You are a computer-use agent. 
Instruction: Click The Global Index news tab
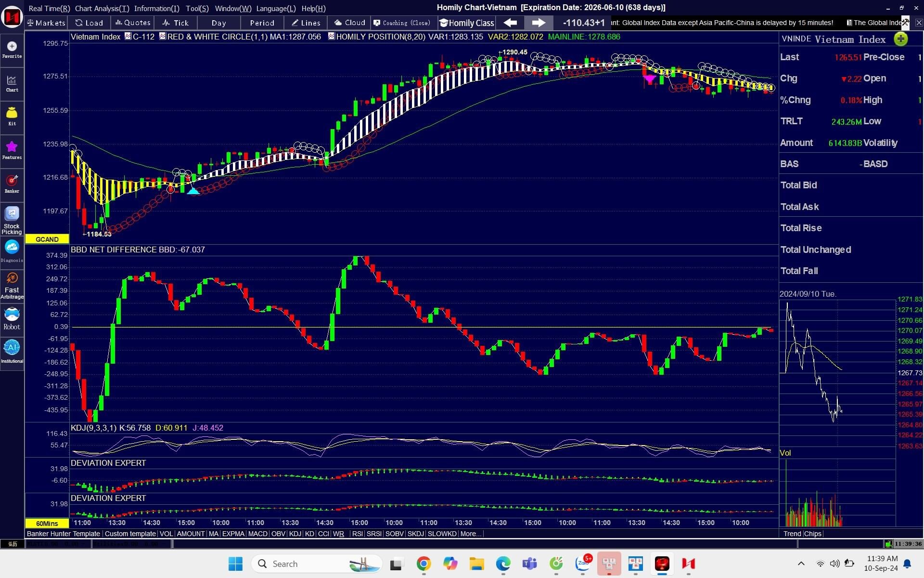click(x=873, y=23)
